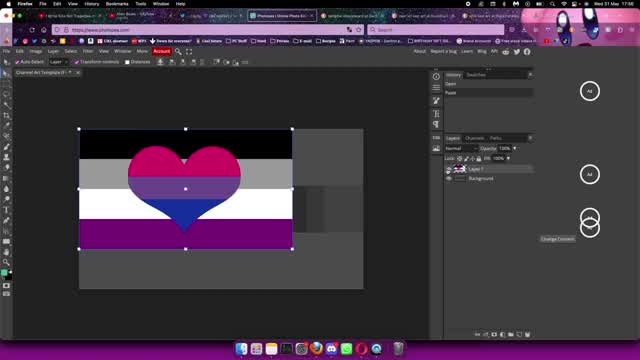This screenshot has width=640, height=360.
Task: Open the CSS panel icon
Action: (x=436, y=138)
